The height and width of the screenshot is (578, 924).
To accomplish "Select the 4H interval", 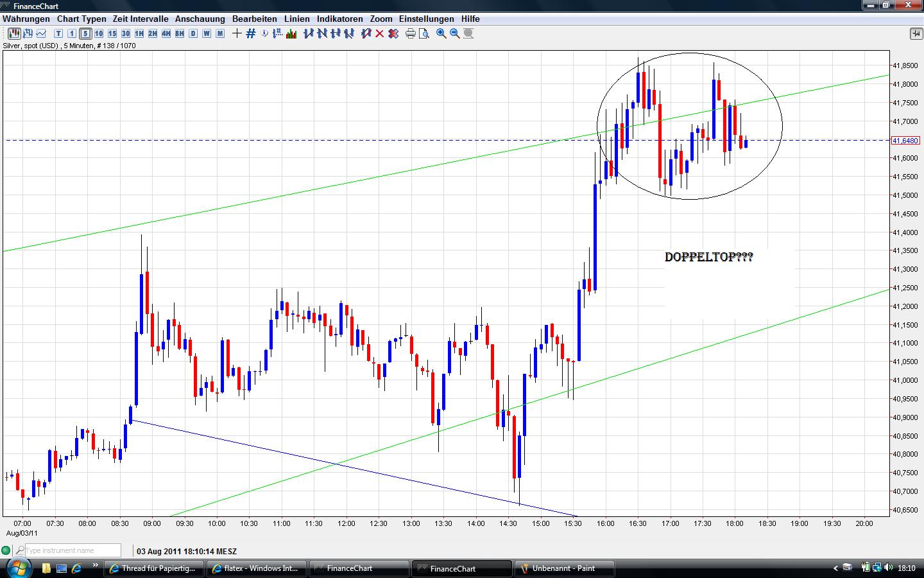I will click(x=166, y=33).
